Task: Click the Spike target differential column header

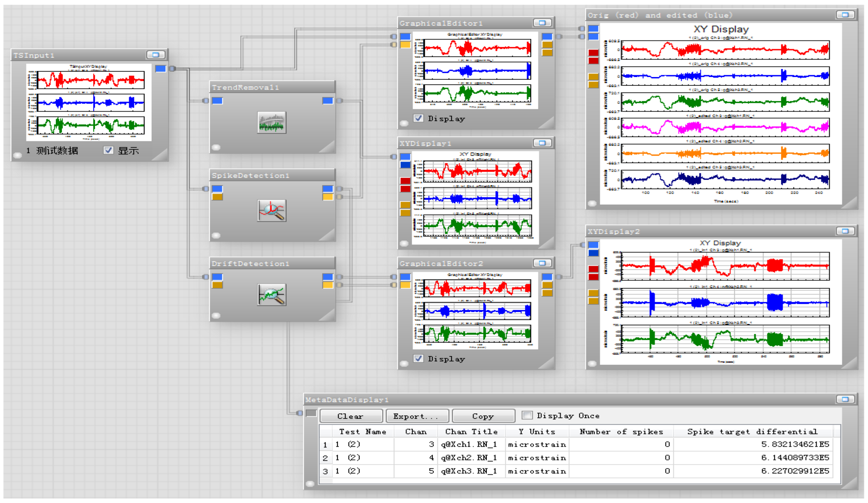Action: point(752,432)
